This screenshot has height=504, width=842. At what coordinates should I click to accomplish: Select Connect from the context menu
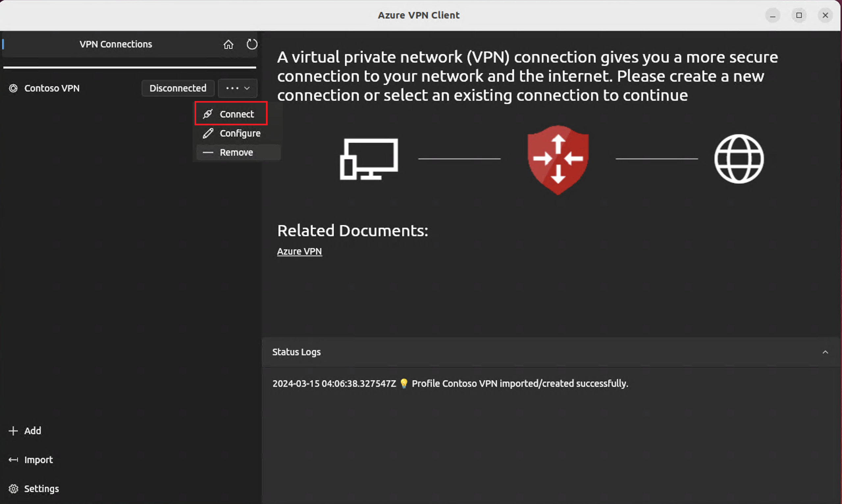coord(236,114)
